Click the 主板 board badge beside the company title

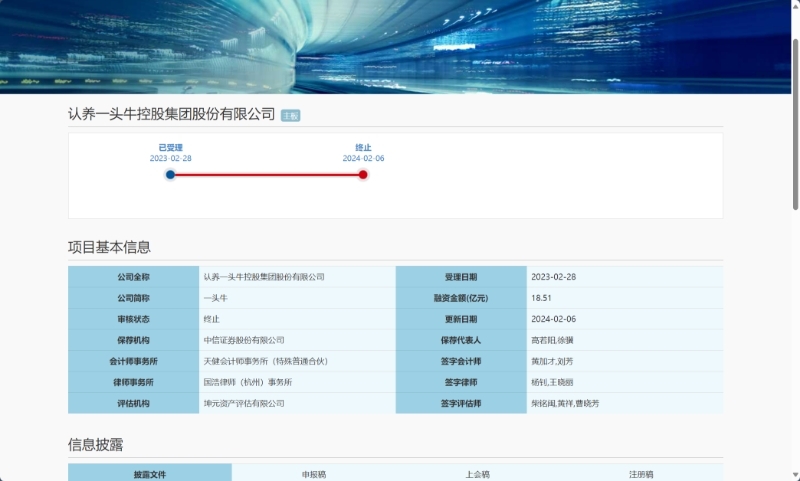(x=290, y=116)
